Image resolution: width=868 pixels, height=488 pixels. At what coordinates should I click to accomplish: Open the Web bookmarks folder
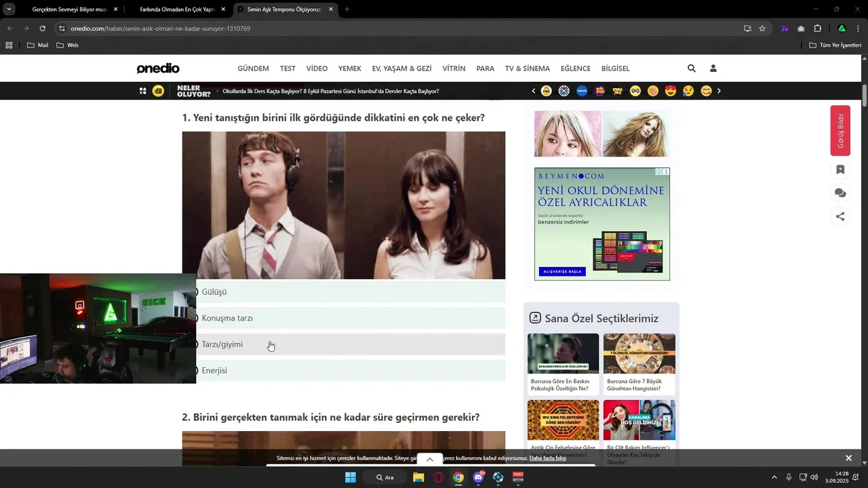click(67, 45)
